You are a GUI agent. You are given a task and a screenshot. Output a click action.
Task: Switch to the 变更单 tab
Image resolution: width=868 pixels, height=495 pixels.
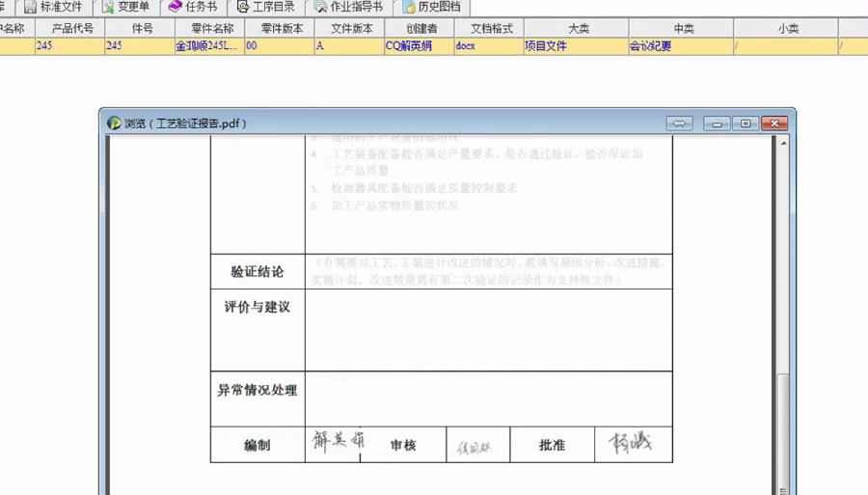point(126,7)
